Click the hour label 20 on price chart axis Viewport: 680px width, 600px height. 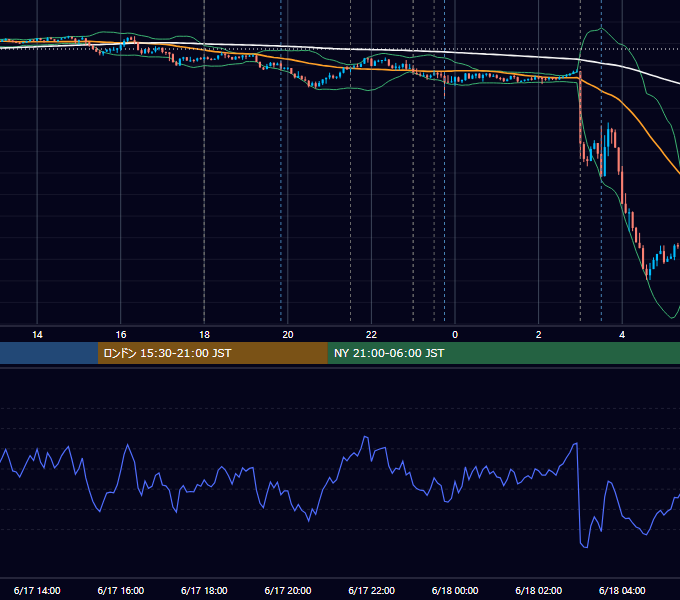click(288, 335)
